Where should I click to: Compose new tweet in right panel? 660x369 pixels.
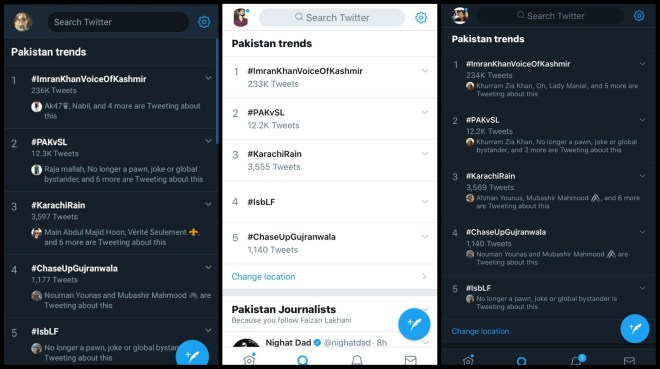pyautogui.click(x=635, y=329)
